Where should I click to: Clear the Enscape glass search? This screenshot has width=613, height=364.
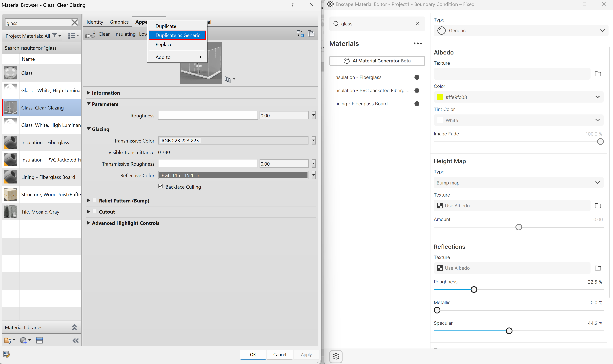click(x=417, y=24)
